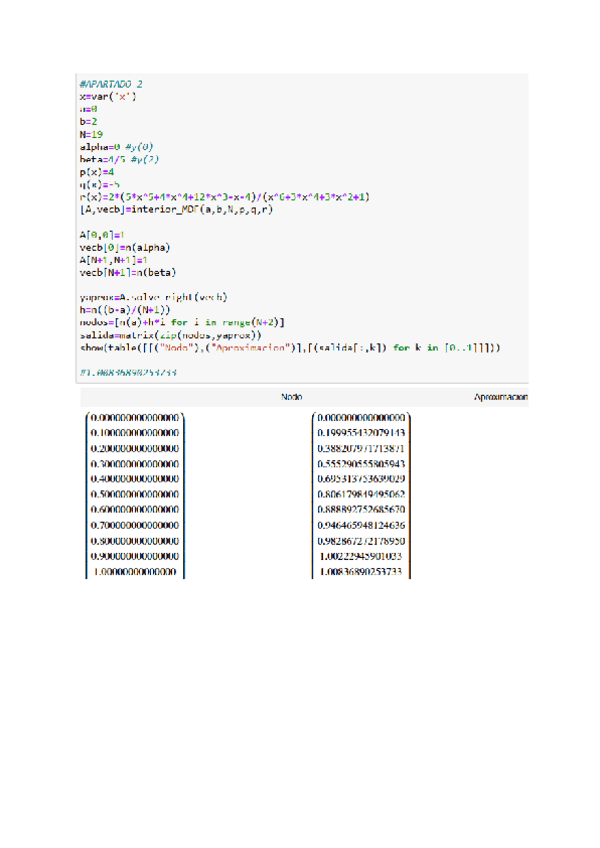Click the nodos list definition line
The height and width of the screenshot is (848, 600).
182,322
